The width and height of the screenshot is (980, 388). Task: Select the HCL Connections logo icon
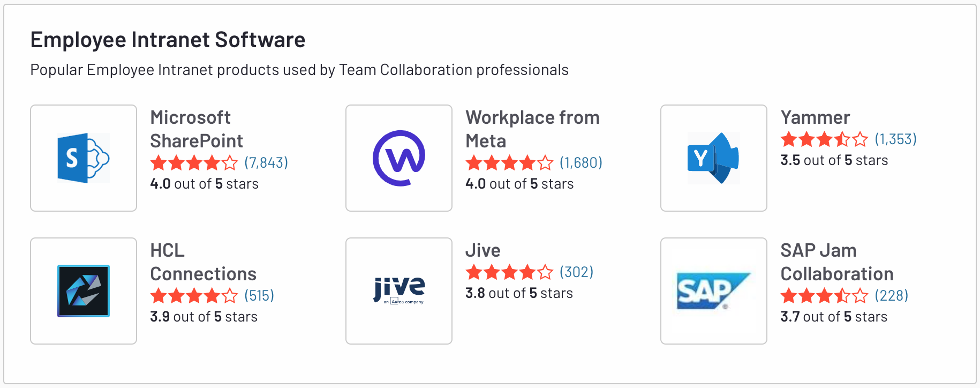click(84, 291)
